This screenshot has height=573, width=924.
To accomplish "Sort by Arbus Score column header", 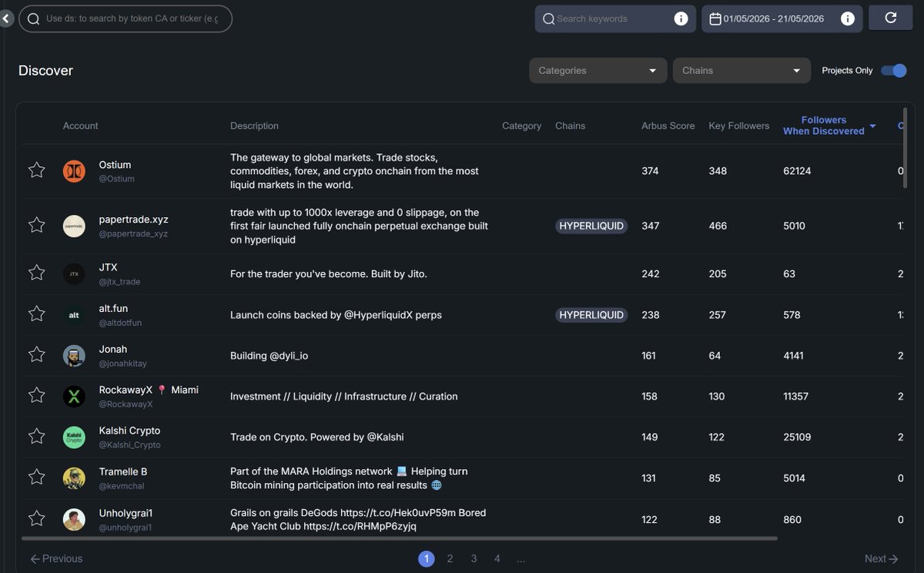I will coord(668,126).
